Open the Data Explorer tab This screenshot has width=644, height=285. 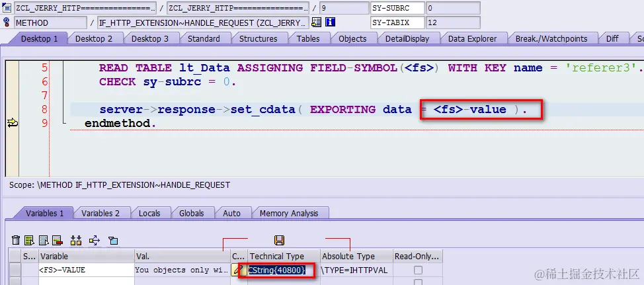coord(472,38)
